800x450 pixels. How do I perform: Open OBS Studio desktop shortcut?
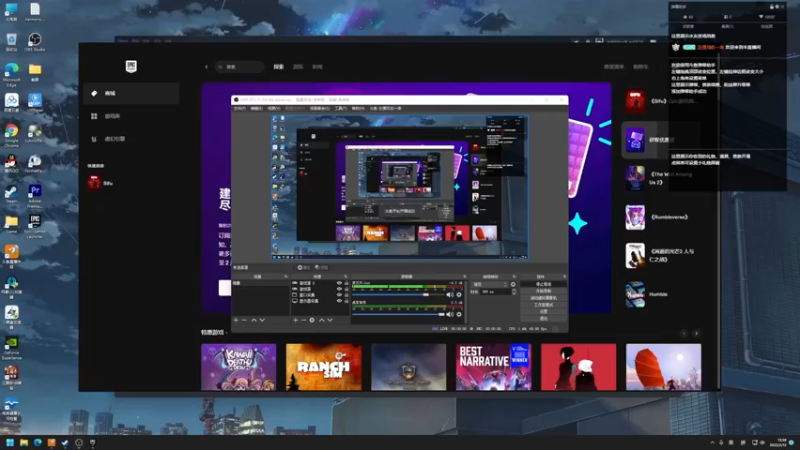(x=35, y=42)
